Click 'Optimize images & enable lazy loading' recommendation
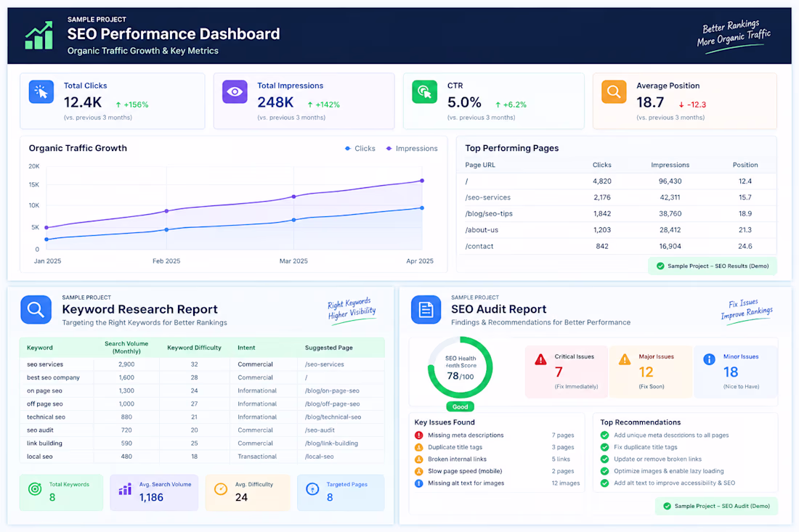 click(x=668, y=472)
